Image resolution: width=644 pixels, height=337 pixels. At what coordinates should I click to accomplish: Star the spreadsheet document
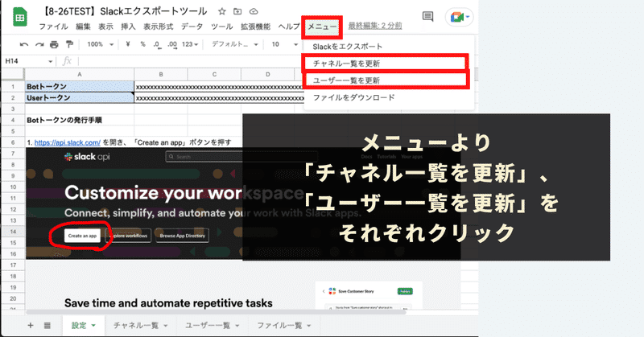coord(222,11)
